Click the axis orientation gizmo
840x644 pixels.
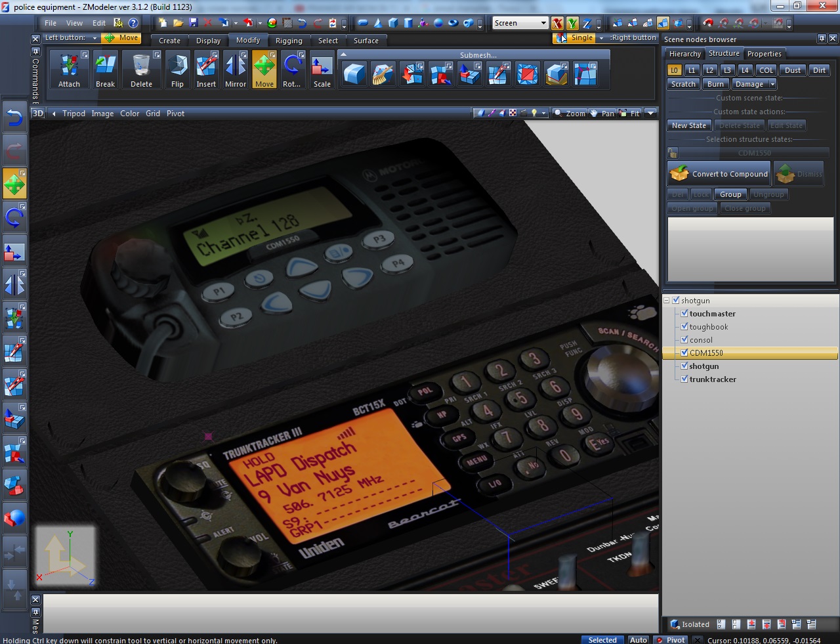point(65,556)
